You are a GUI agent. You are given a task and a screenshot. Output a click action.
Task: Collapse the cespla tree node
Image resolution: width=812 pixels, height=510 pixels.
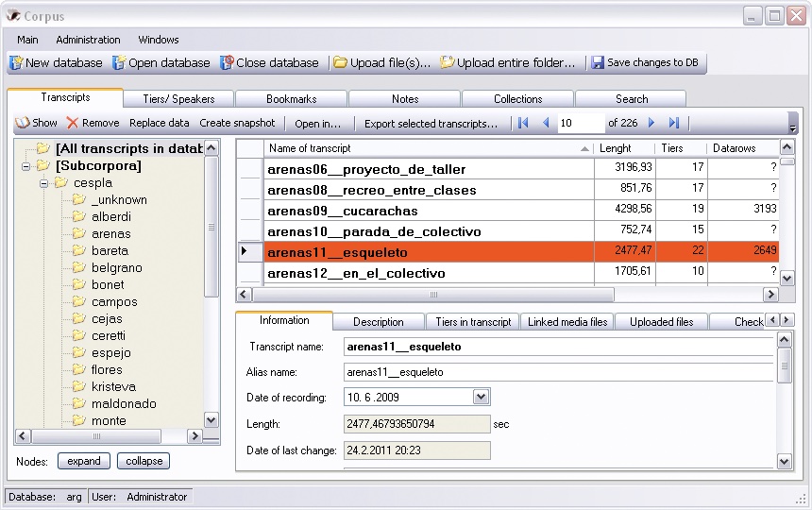coord(44,183)
